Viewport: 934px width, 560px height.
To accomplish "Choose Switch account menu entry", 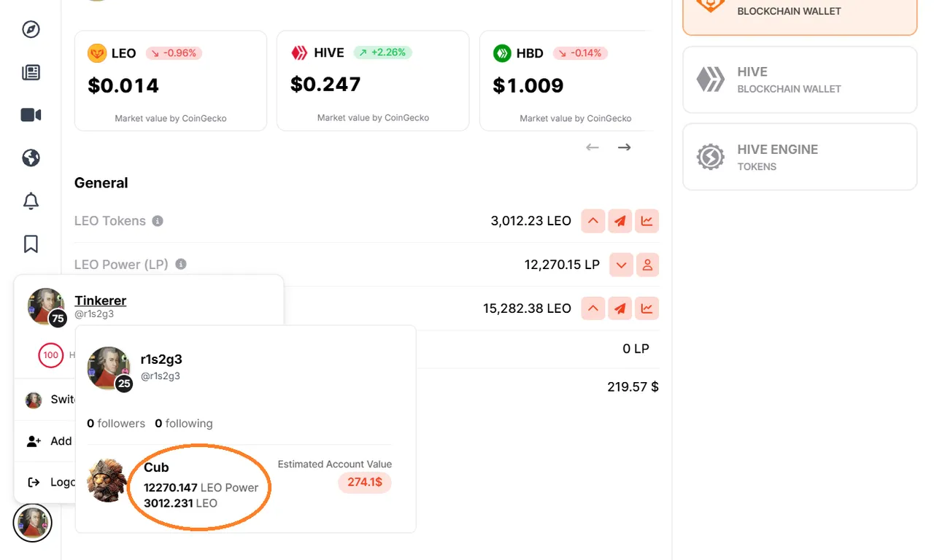I will click(45, 400).
